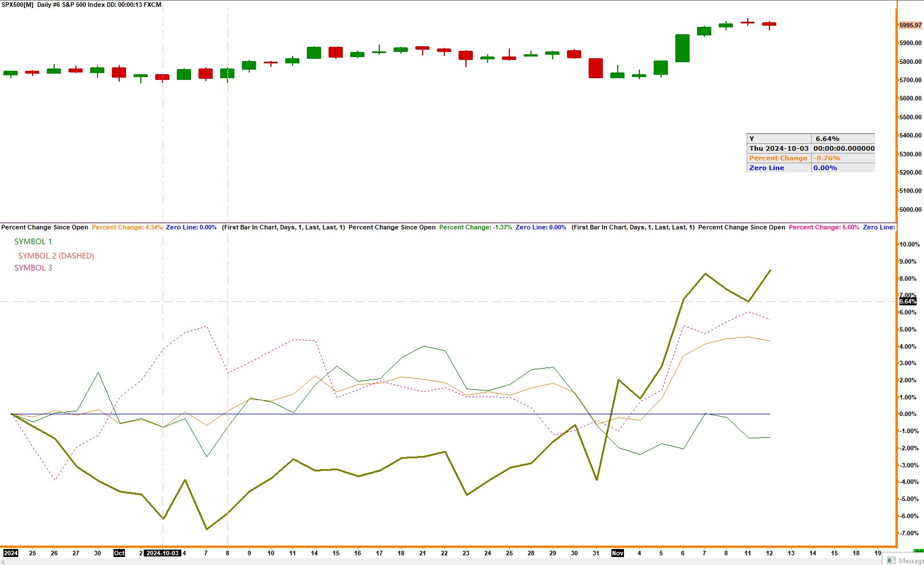Click date label 29 on time axis
Screen dimensions: 924x565
coord(553,553)
